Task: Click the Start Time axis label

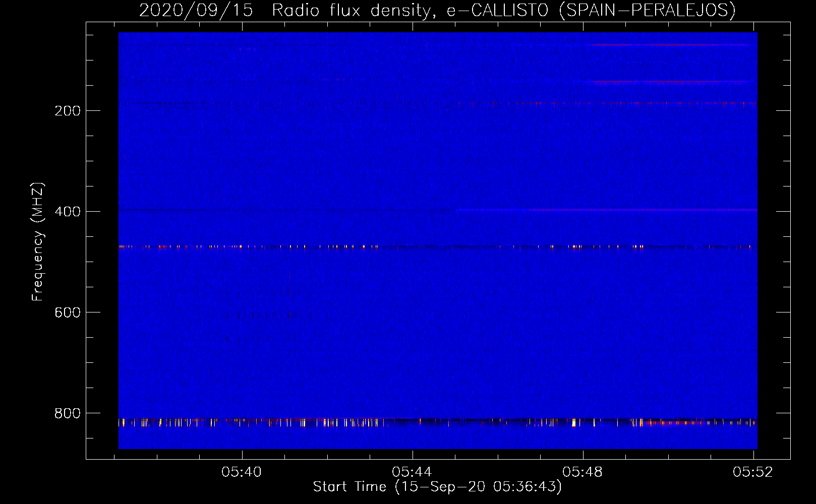Action: [x=437, y=487]
